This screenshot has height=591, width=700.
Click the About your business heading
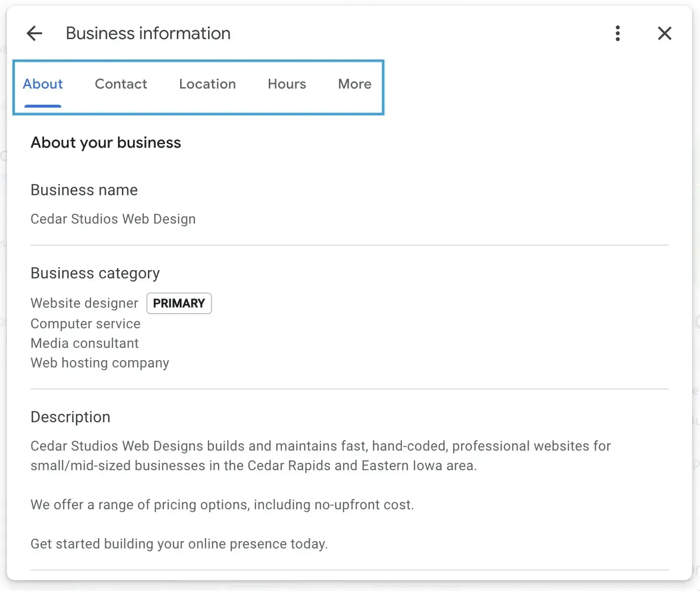(105, 142)
